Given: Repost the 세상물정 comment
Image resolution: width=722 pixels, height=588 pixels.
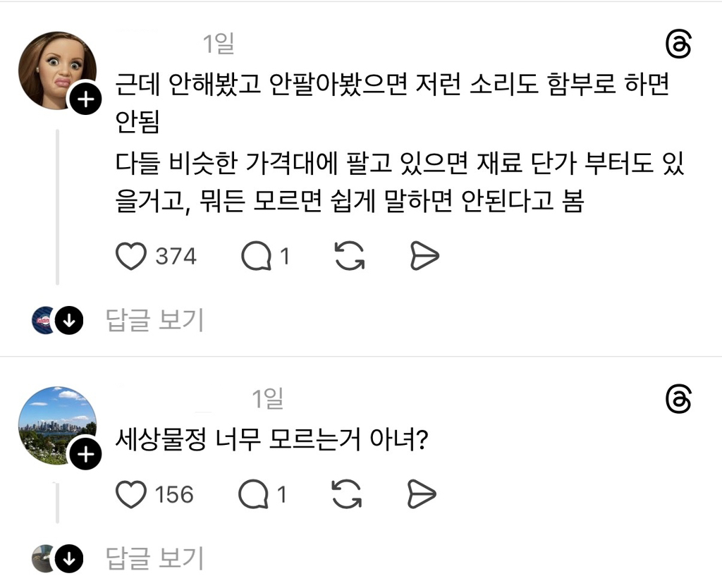Looking at the screenshot, I should click(x=348, y=495).
